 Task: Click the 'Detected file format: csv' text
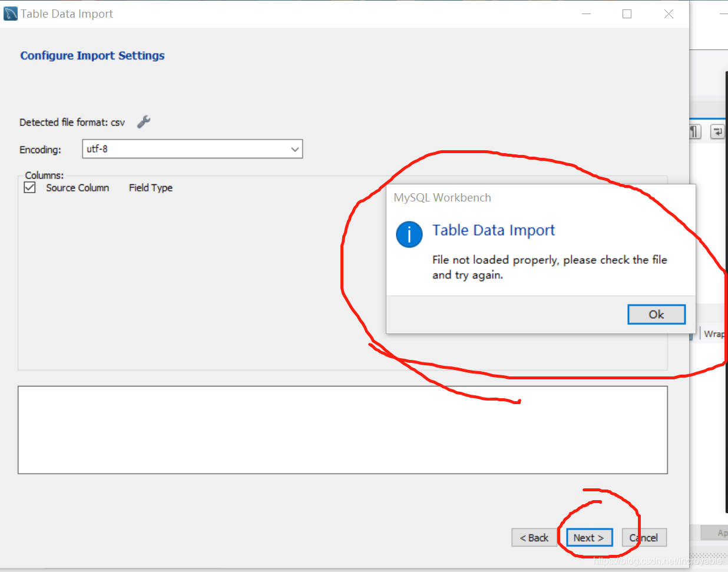72,123
